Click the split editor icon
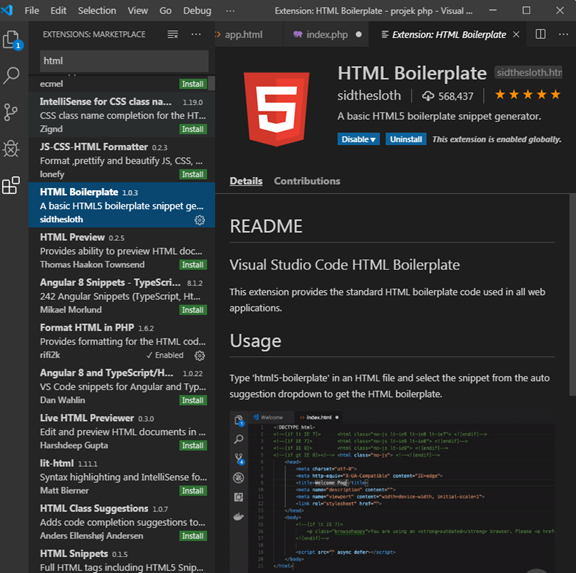 [x=541, y=35]
